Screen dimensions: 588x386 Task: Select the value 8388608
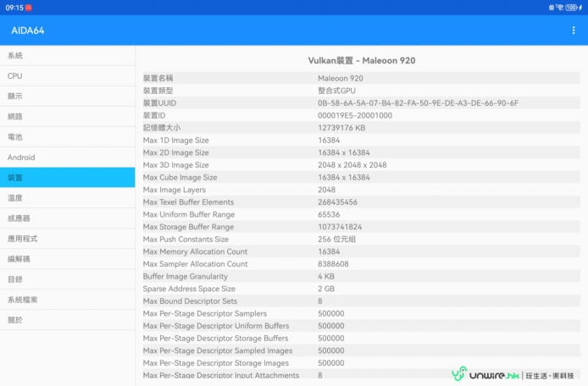333,264
